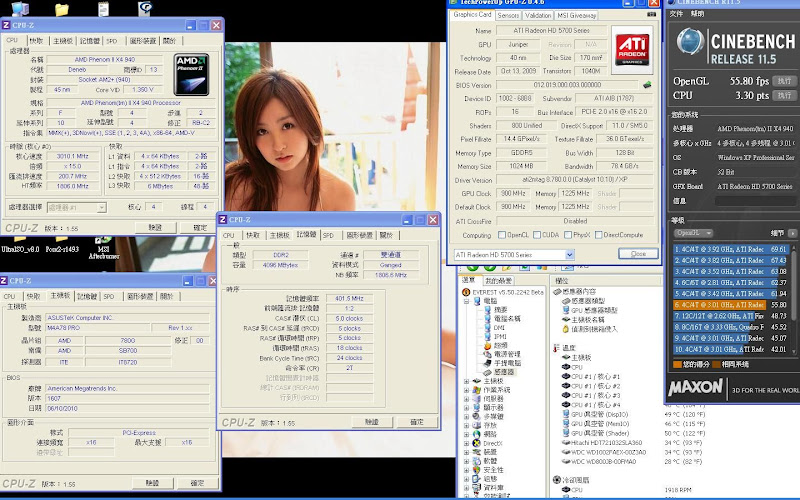The height and width of the screenshot is (500, 800).
Task: Switch to the Sensors tab in GPU-Z
Action: click(508, 15)
